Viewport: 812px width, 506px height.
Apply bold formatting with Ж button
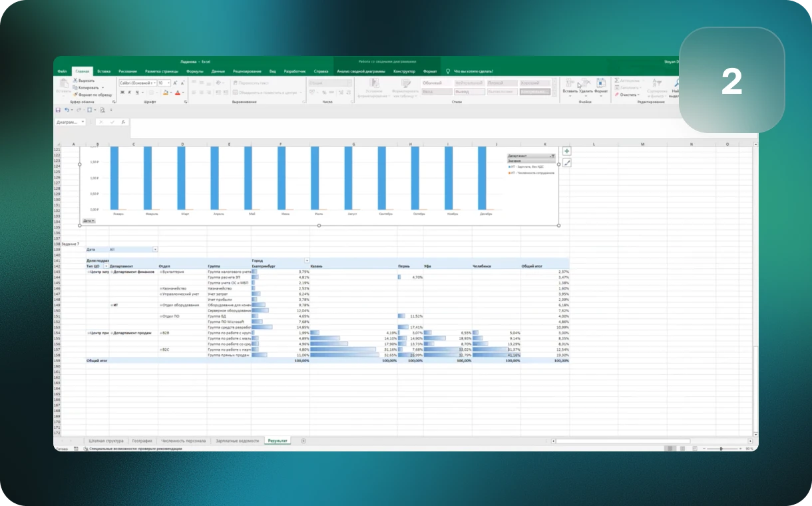point(122,93)
